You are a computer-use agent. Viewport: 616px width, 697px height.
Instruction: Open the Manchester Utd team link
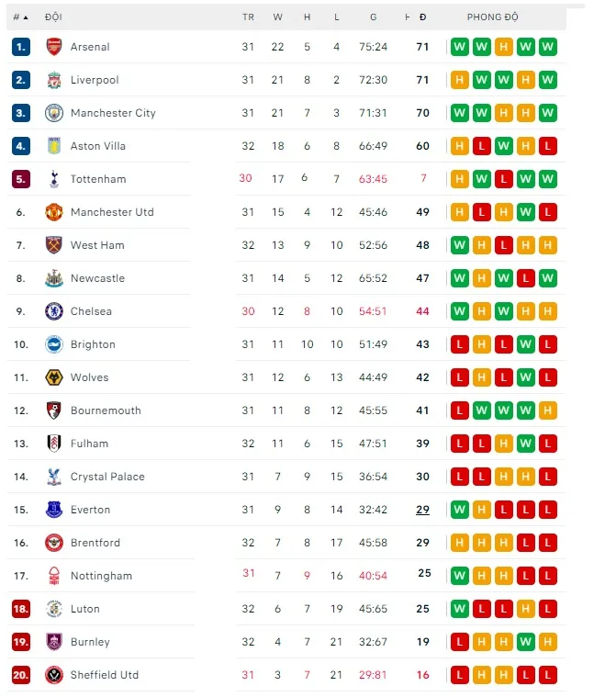click(x=112, y=212)
